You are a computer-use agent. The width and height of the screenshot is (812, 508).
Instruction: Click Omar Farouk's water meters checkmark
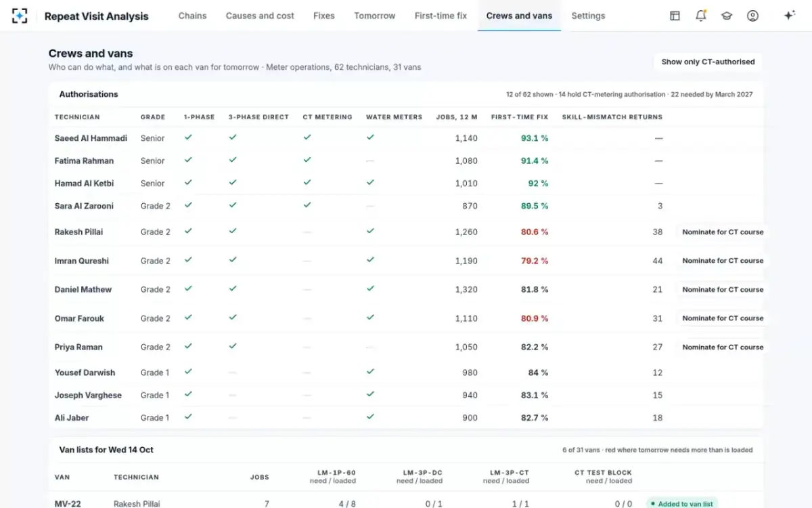tap(370, 317)
